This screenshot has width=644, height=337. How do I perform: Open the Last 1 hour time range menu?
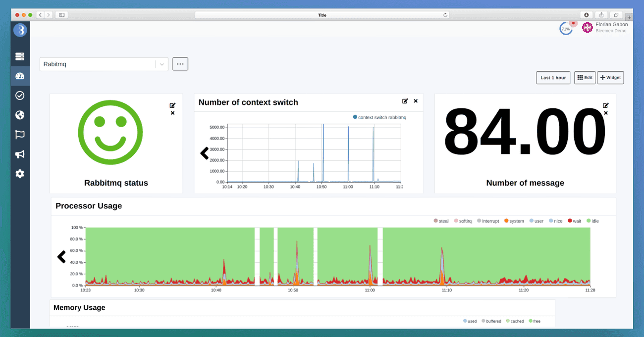point(553,77)
